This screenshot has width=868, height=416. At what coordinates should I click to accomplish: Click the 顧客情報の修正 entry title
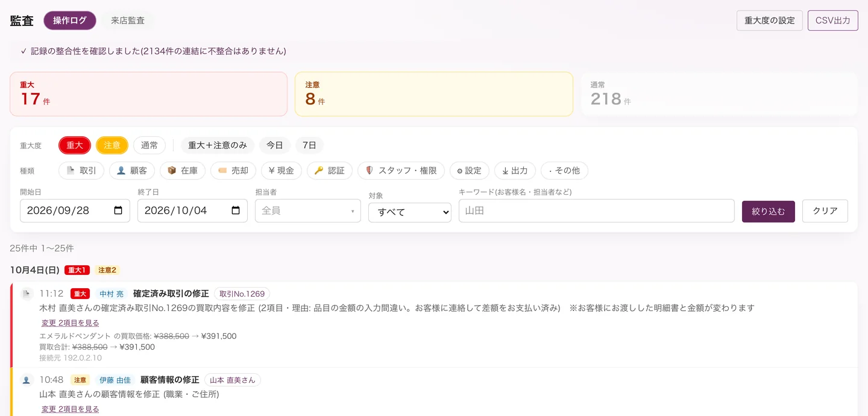(x=170, y=380)
